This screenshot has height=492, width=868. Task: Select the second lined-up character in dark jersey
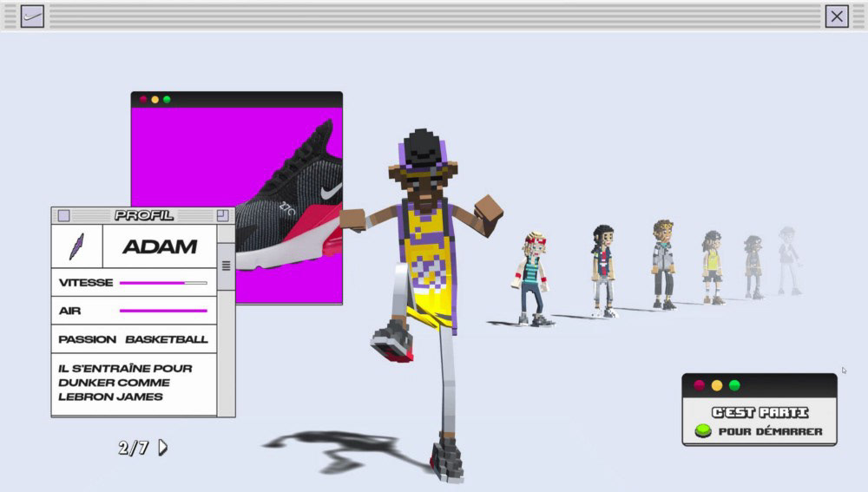click(x=603, y=272)
